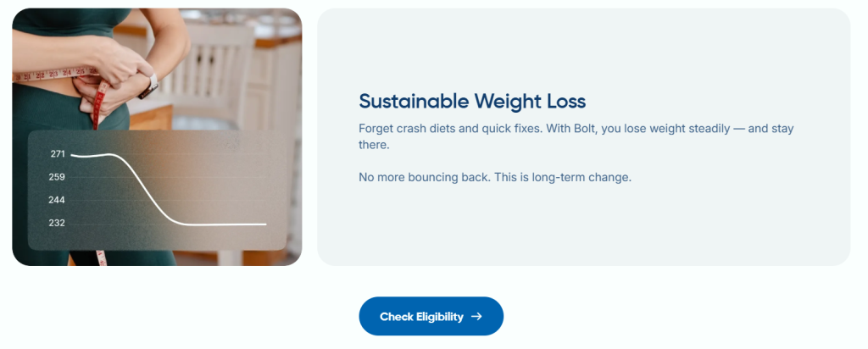The height and width of the screenshot is (349, 868).
Task: Click the arrow icon in Check Eligibility
Action: coord(476,317)
